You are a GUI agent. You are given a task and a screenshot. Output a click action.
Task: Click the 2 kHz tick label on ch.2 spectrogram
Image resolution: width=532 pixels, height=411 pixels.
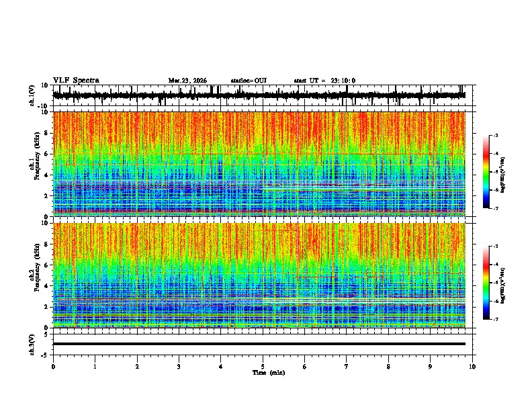point(46,307)
